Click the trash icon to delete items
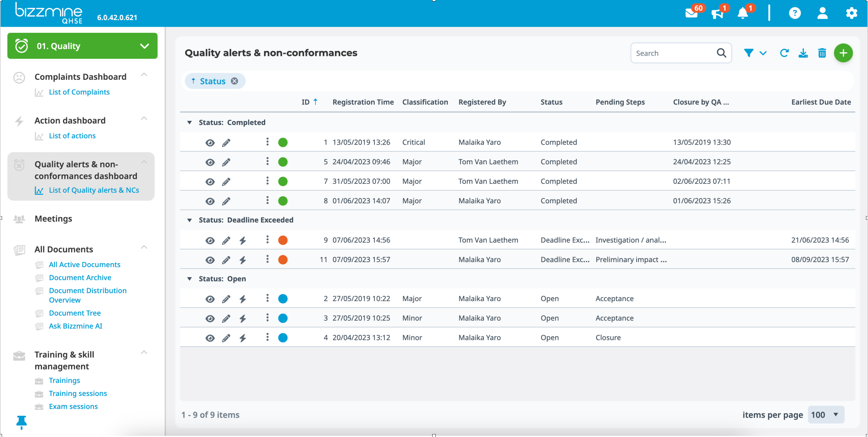 tap(822, 53)
